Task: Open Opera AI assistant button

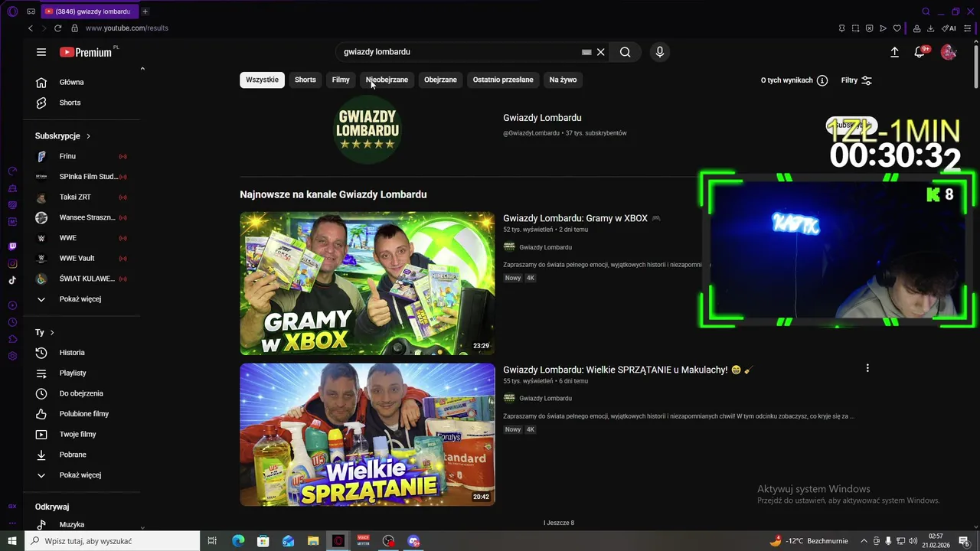Action: click(949, 28)
